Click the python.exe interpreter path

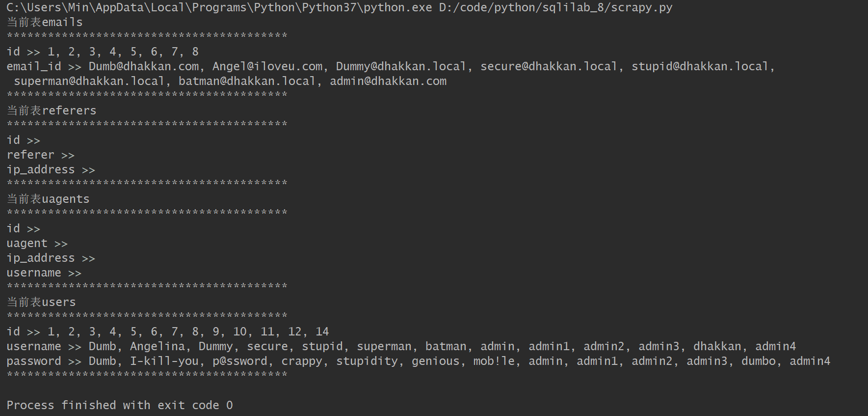click(219, 8)
